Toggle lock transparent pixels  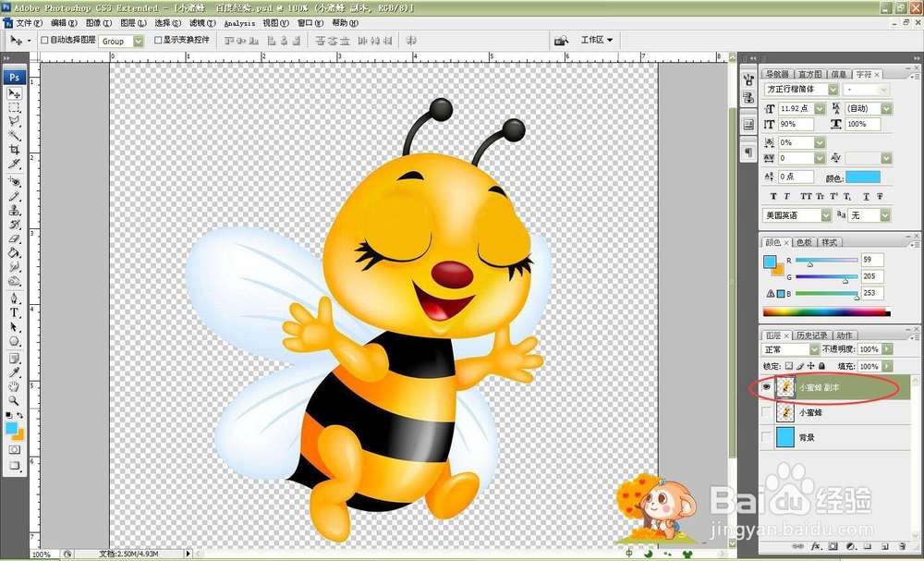point(789,366)
